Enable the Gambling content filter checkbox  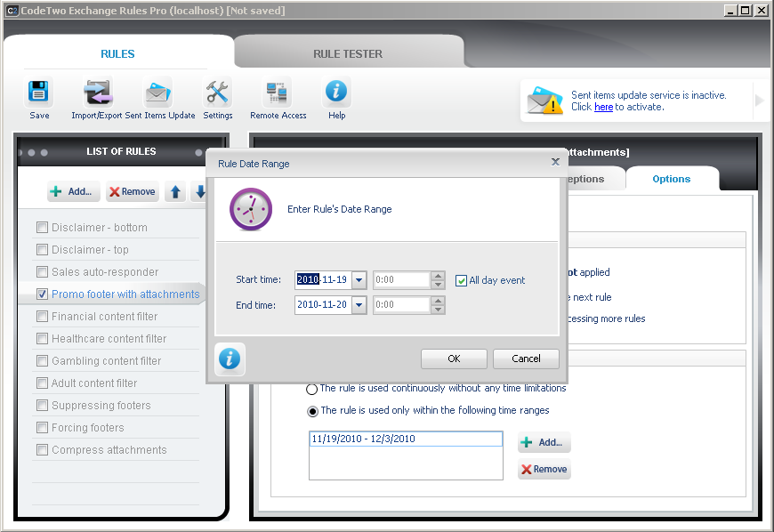click(42, 361)
